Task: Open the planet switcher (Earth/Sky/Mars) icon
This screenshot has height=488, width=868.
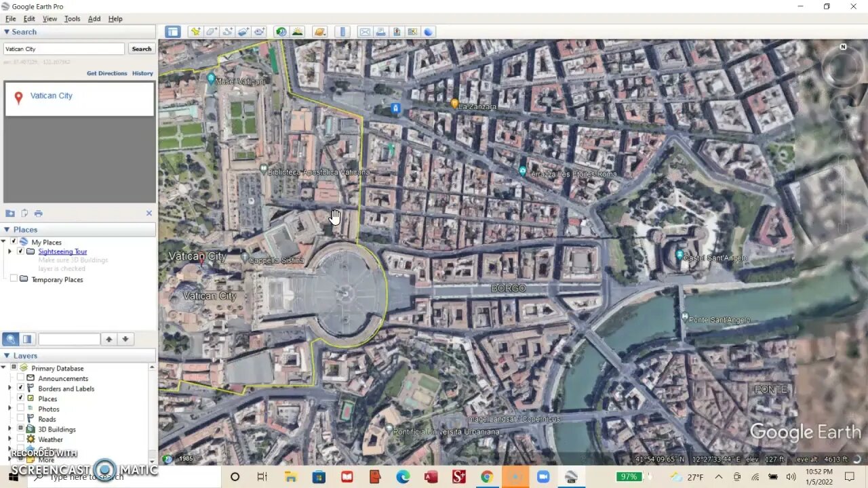Action: [x=320, y=32]
